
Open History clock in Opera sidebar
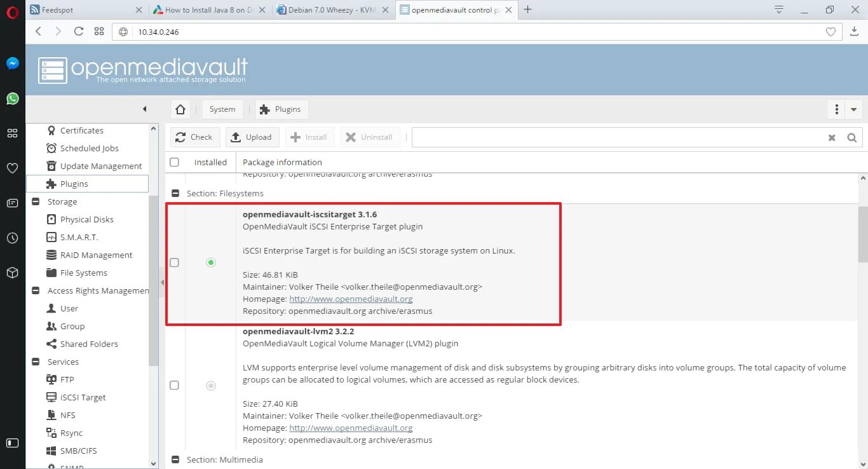(12, 238)
